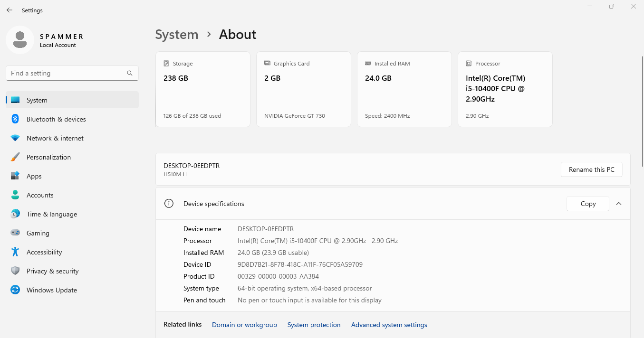Click the Accessibility figure icon
Screen dimensions: 644x338
(15, 252)
